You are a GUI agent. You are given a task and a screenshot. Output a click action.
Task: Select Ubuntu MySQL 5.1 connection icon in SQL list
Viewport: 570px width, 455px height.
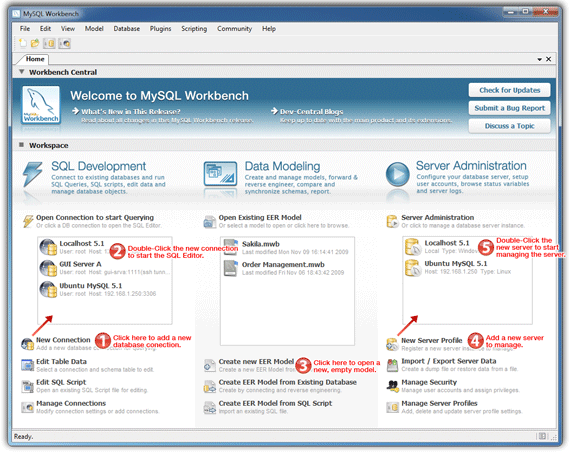pos(48,289)
